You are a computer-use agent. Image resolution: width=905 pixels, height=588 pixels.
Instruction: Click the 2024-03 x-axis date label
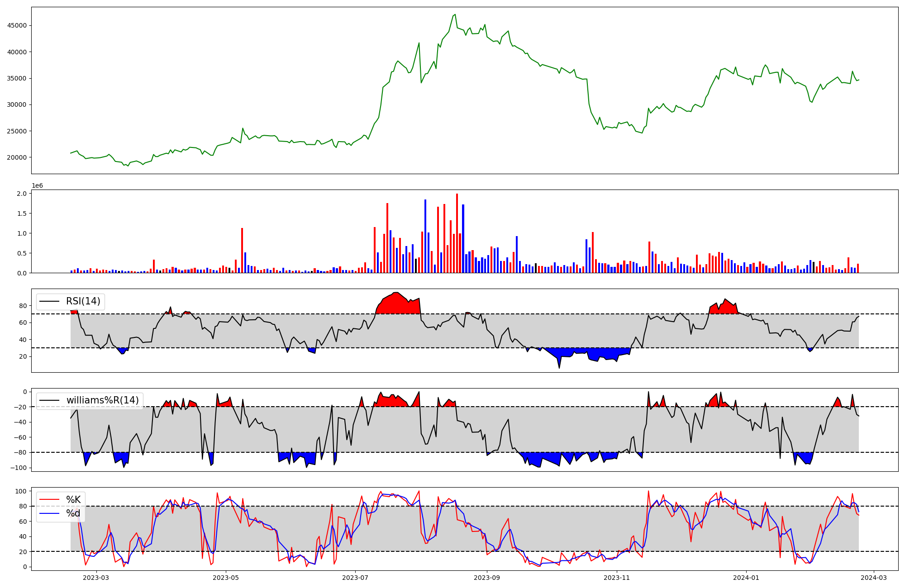873,578
